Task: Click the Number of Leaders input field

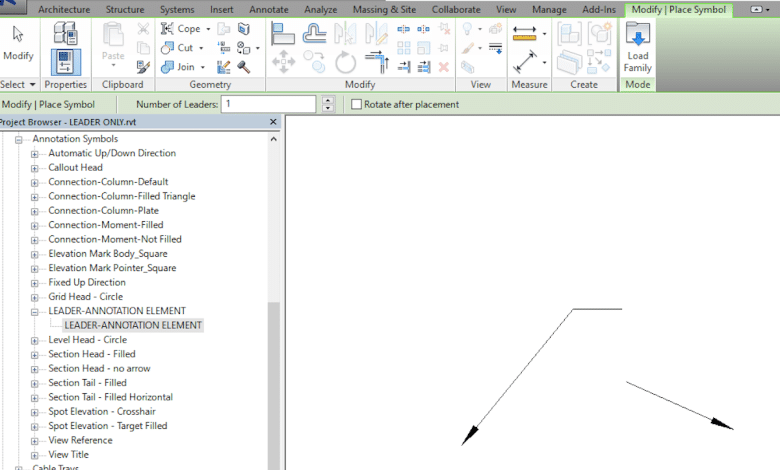Action: [268, 104]
